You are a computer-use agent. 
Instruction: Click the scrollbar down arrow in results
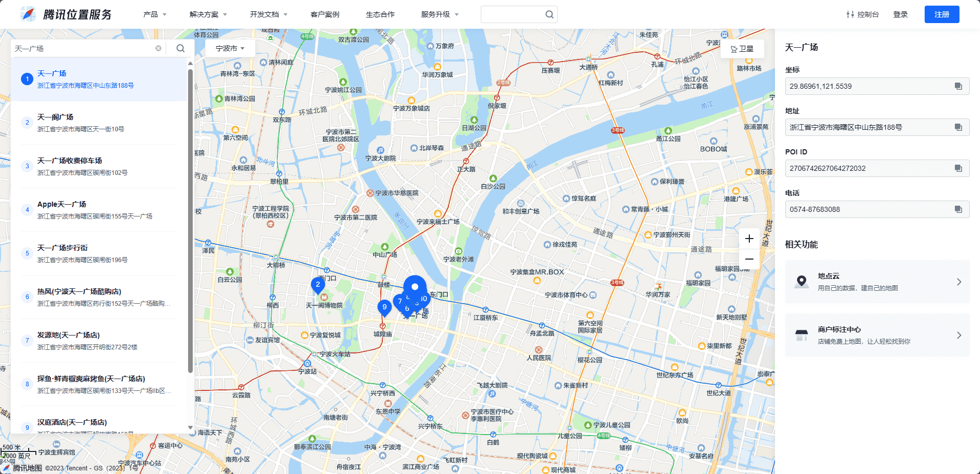(190, 428)
